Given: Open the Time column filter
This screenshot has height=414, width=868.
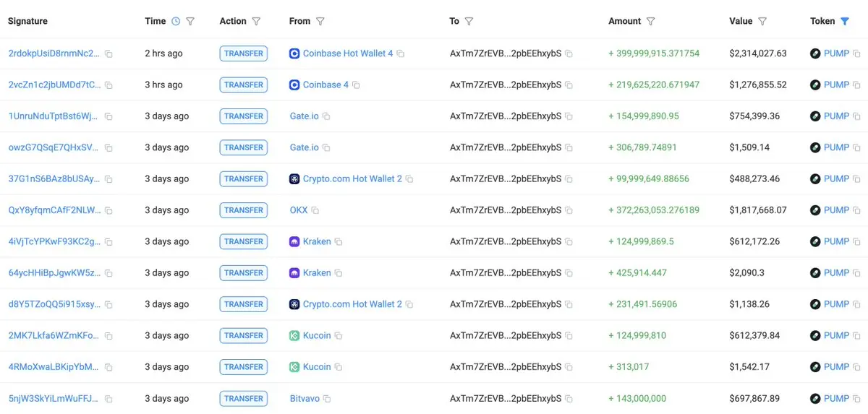Looking at the screenshot, I should 190,22.
